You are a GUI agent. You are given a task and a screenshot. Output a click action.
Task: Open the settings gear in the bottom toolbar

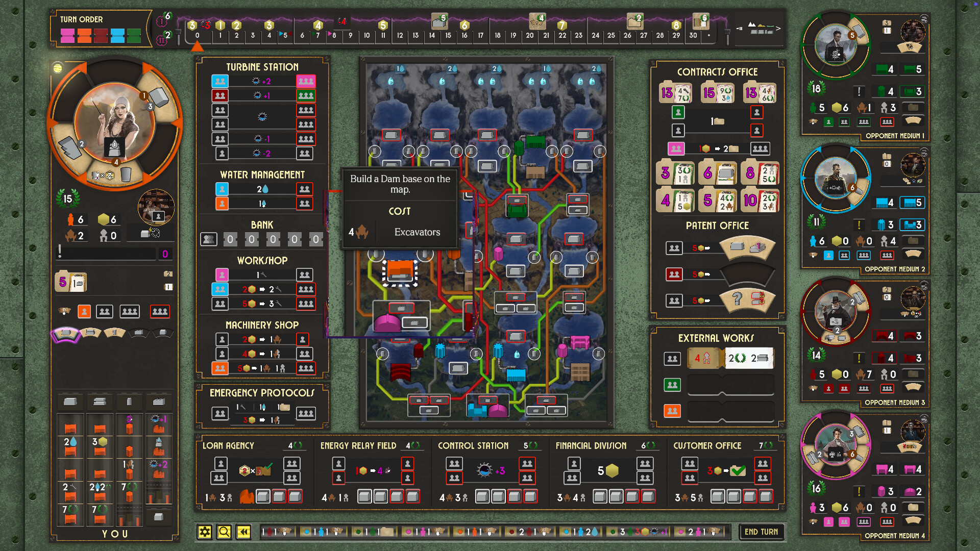tap(206, 531)
